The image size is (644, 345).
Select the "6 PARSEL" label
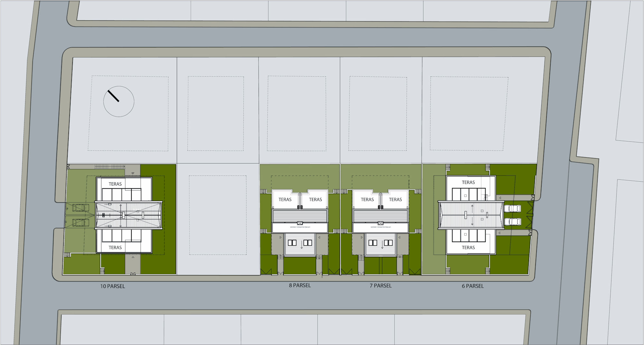click(472, 286)
